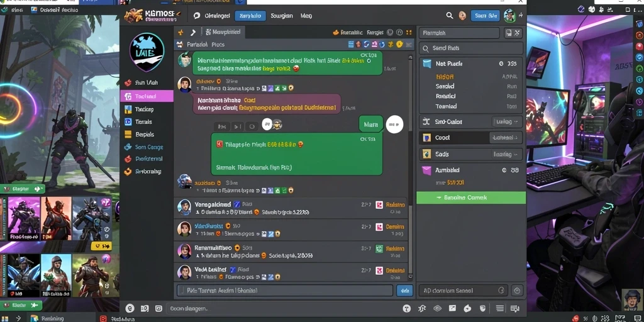The image size is (644, 322).
Task: Click the magnifier search icon in header
Action: pyautogui.click(x=450, y=16)
